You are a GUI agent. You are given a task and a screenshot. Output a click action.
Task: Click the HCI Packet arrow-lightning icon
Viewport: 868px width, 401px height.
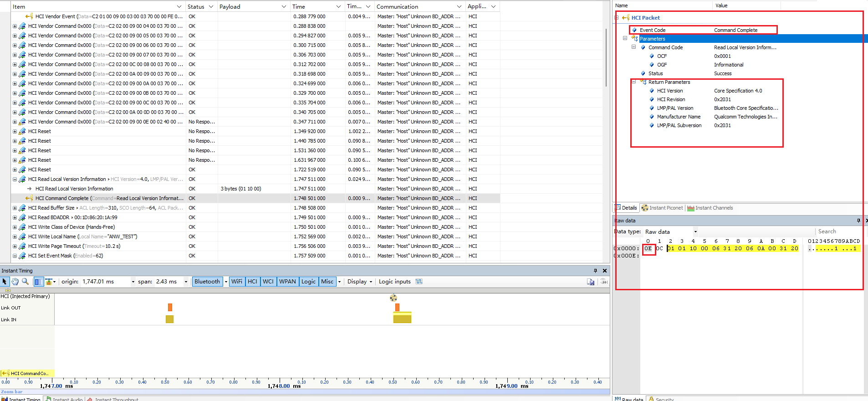tap(626, 18)
